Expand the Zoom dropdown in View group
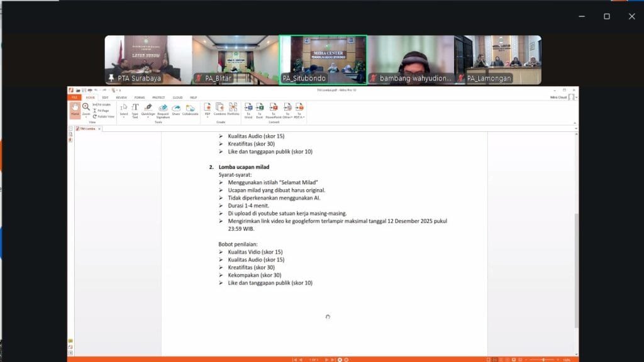The image size is (644, 362). click(86, 118)
